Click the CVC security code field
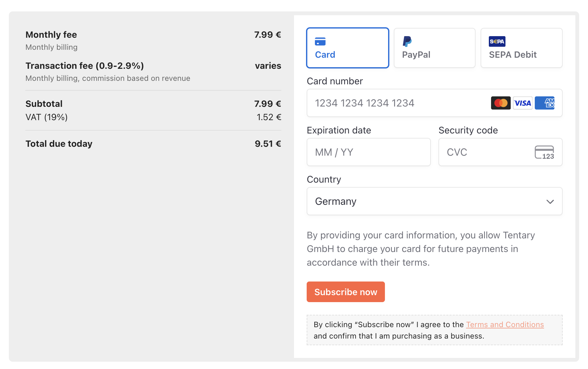The image size is (588, 369). [501, 152]
